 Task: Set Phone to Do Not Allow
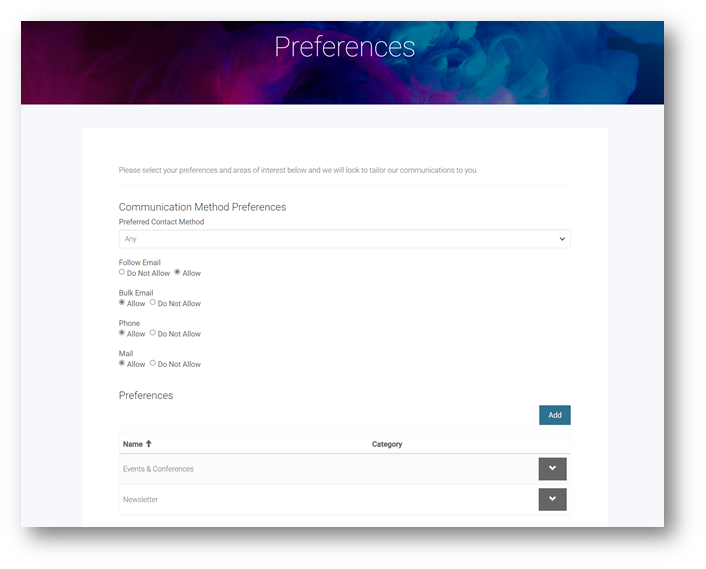pos(153,333)
